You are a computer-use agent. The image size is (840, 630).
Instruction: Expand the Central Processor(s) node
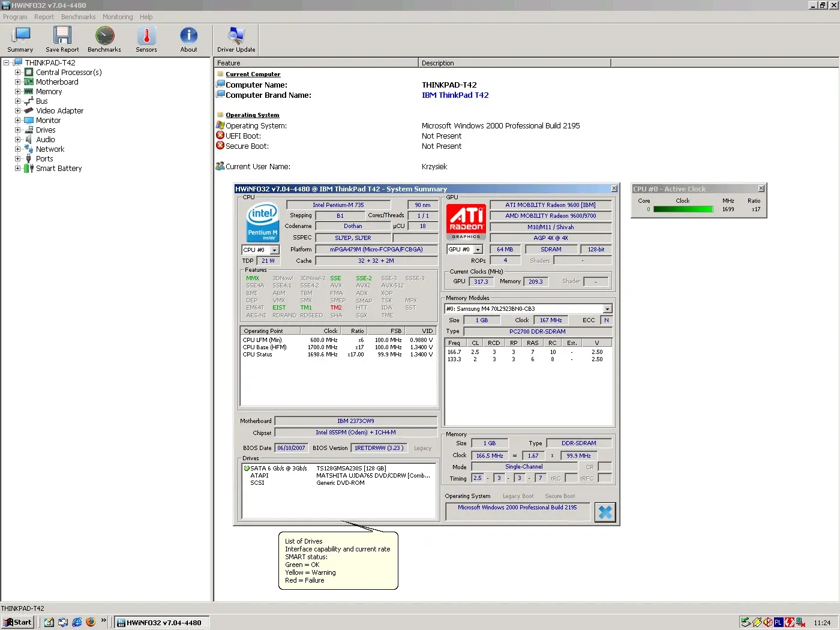point(17,72)
